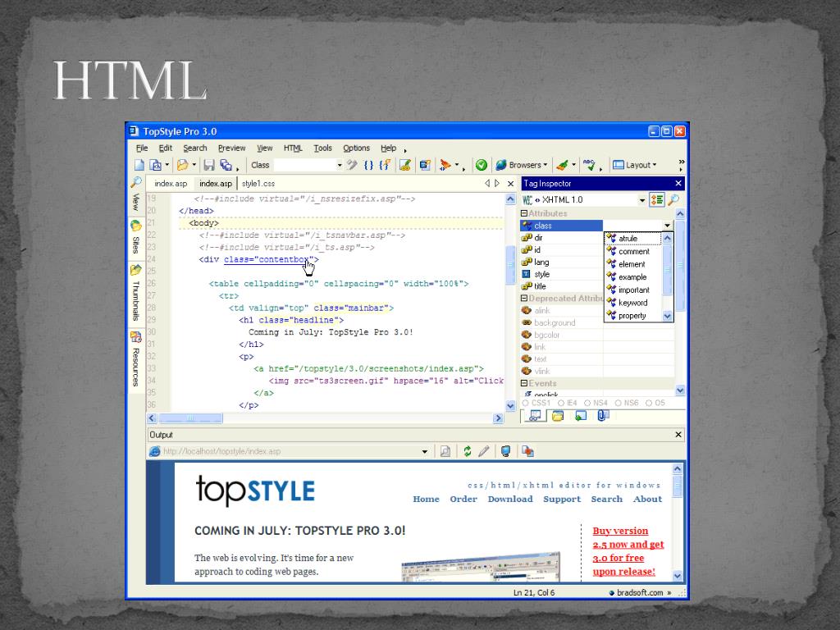Click the bradsoft.com status bar link

(640, 592)
